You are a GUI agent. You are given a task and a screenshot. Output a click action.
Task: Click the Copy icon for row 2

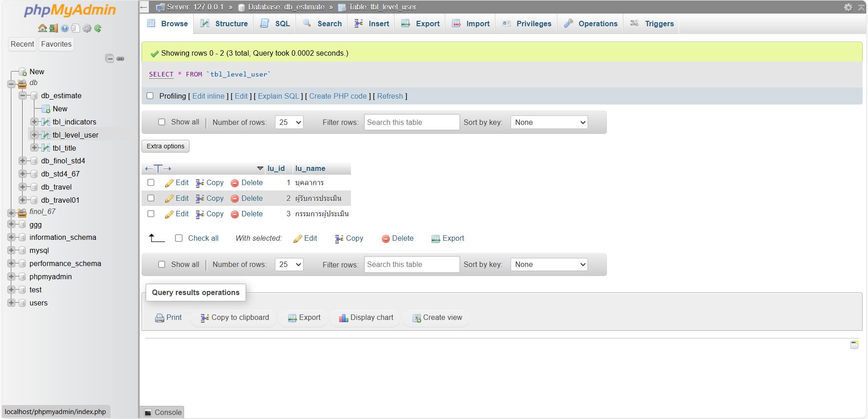coord(199,199)
